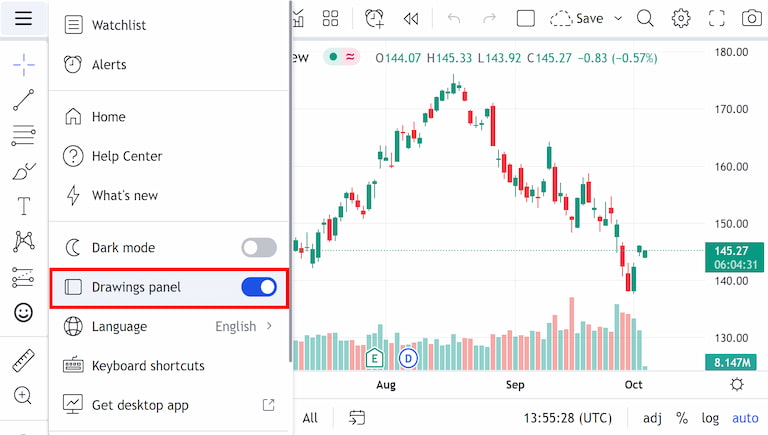Take a chart snapshot with camera icon
The height and width of the screenshot is (435, 768).
(x=751, y=19)
